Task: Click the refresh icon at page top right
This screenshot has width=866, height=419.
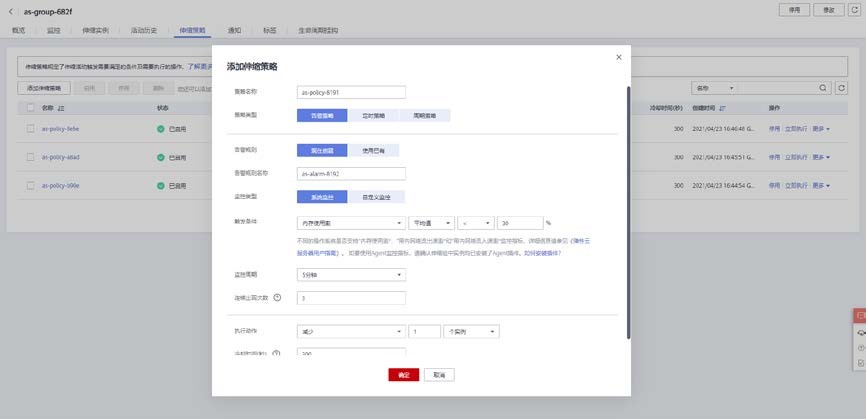Action: [854, 10]
